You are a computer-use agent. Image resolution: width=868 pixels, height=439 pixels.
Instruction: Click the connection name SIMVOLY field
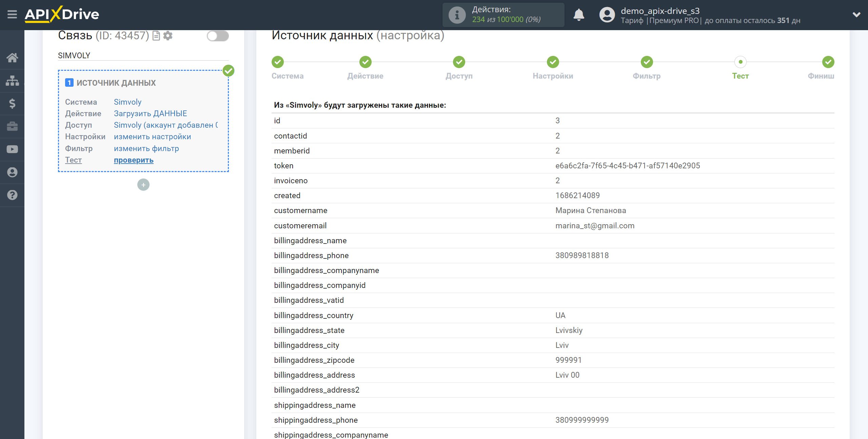point(143,56)
